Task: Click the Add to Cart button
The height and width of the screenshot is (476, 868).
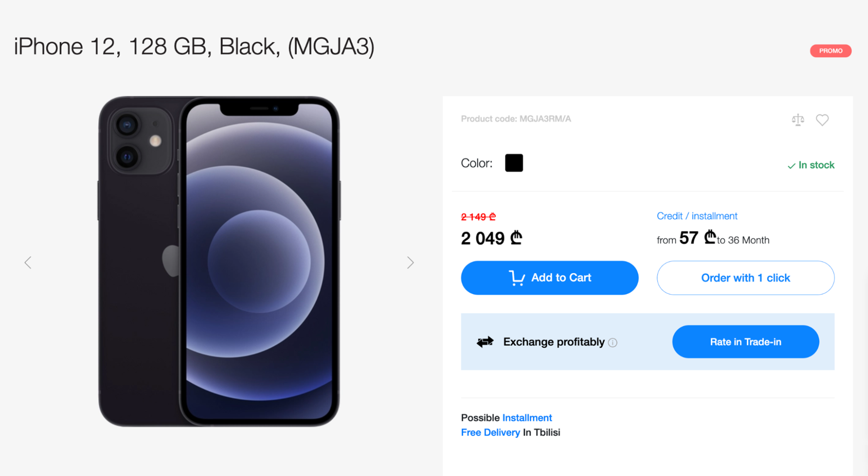Action: 550,277
